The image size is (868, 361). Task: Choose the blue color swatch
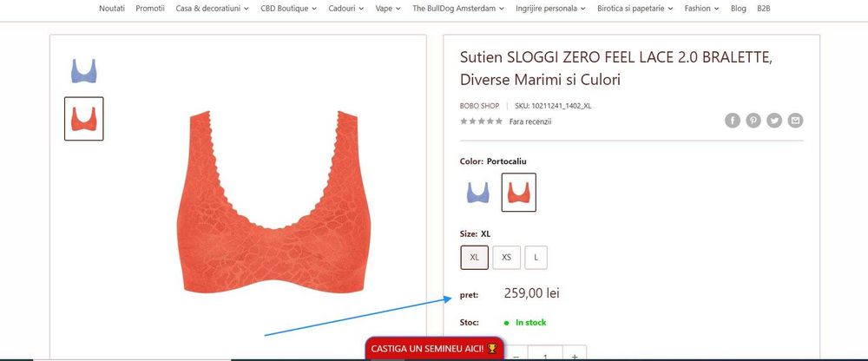pyautogui.click(x=477, y=192)
